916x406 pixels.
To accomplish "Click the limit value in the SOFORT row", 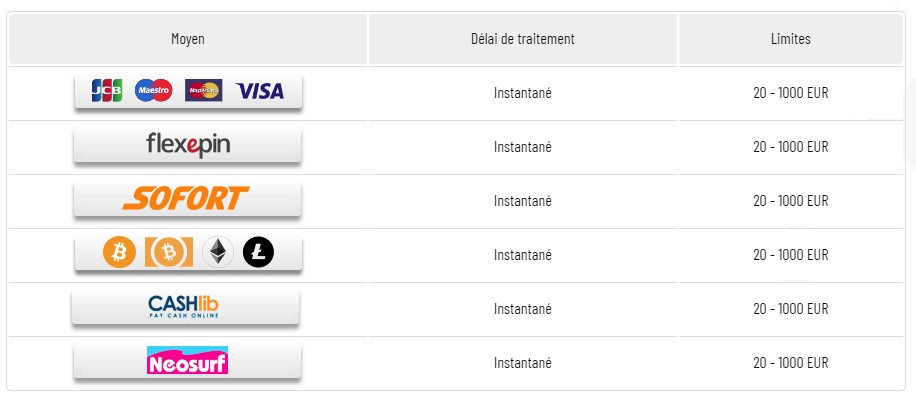I will 790,200.
